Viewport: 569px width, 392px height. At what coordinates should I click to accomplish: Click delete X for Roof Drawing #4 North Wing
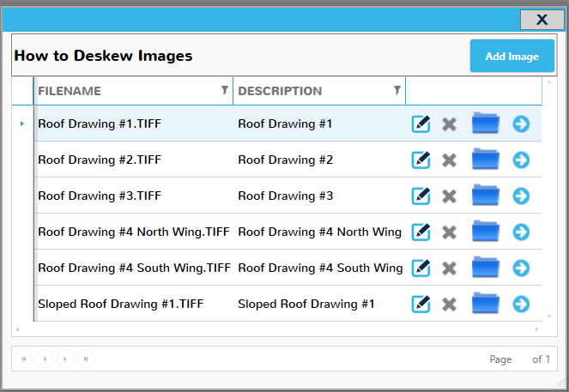coord(448,232)
